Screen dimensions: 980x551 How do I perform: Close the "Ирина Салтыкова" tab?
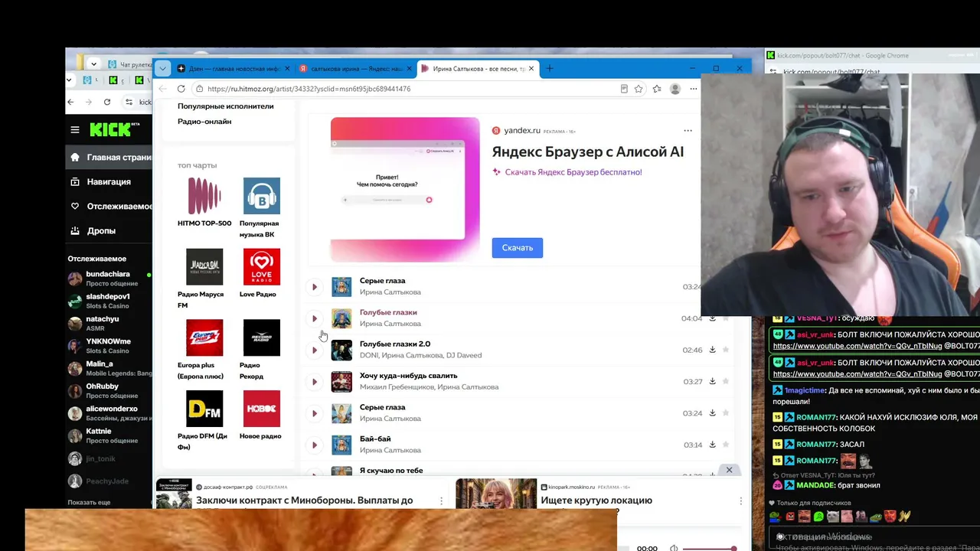click(x=532, y=69)
